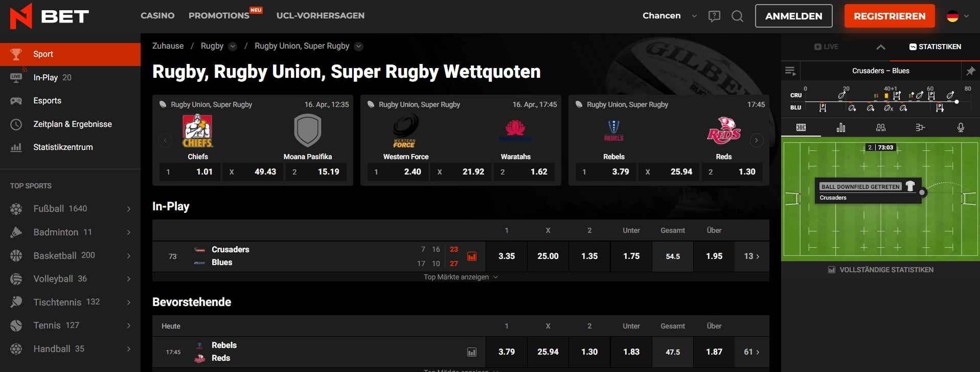The width and height of the screenshot is (980, 372).
Task: Open VOLLSTÄNDIGE STATISTIKEN link
Action: 886,270
